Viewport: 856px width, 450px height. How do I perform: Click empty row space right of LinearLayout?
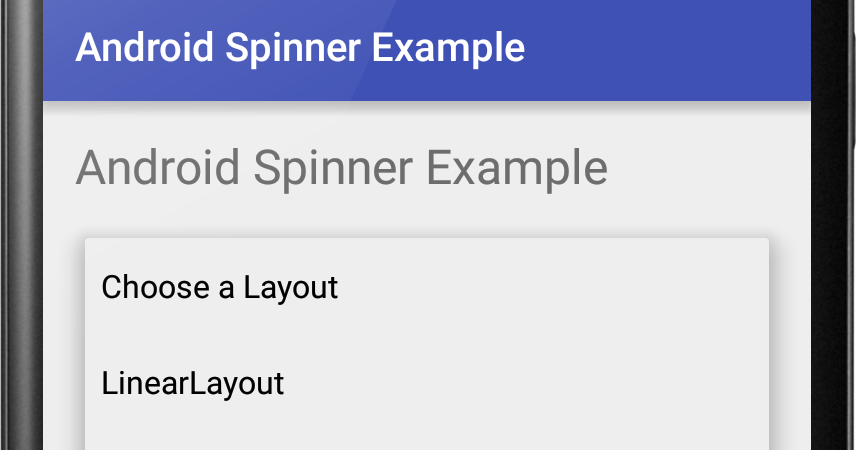[x=524, y=383]
